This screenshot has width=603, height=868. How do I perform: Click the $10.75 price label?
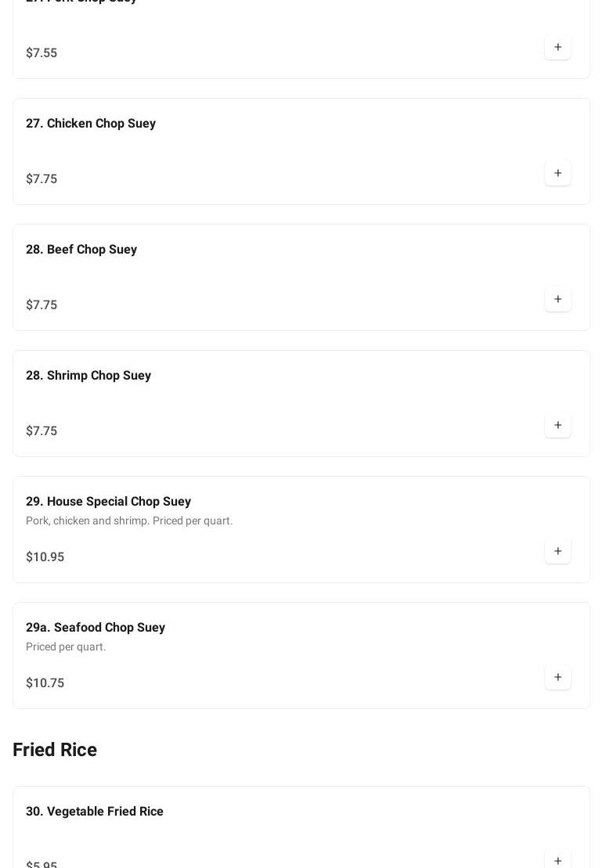click(45, 683)
